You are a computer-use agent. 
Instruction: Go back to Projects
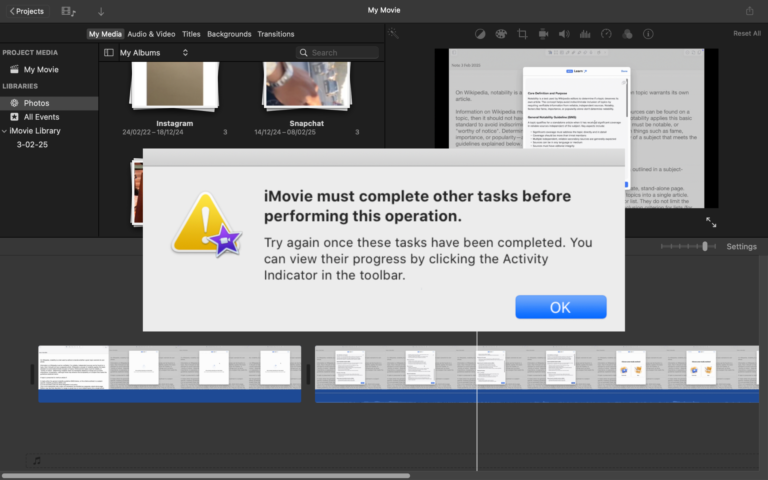click(25, 11)
